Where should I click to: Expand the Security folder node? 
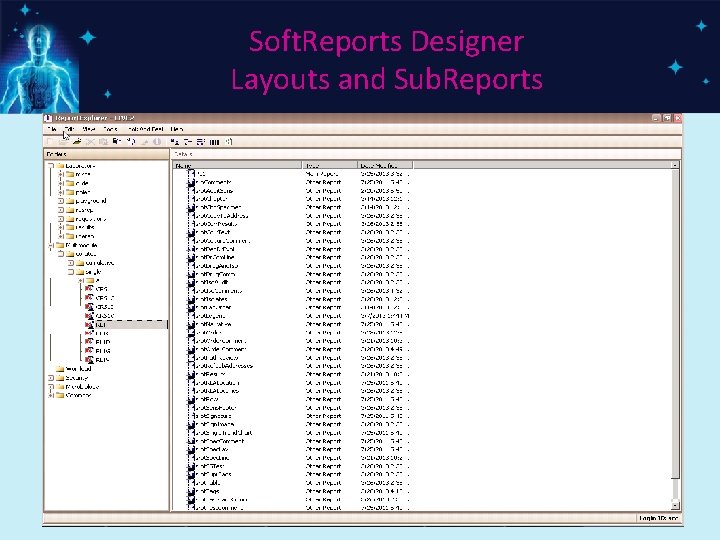51,378
